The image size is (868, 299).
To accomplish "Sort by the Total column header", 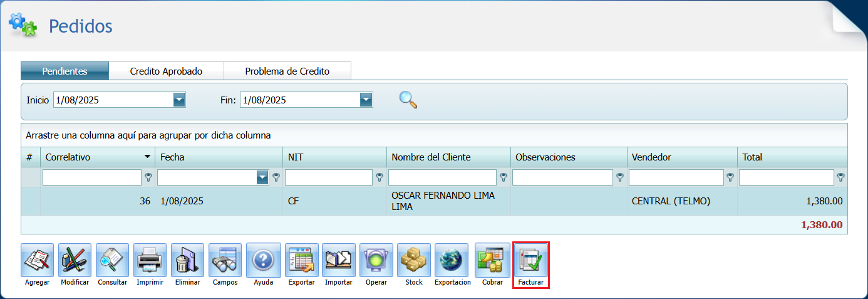I will [x=792, y=157].
